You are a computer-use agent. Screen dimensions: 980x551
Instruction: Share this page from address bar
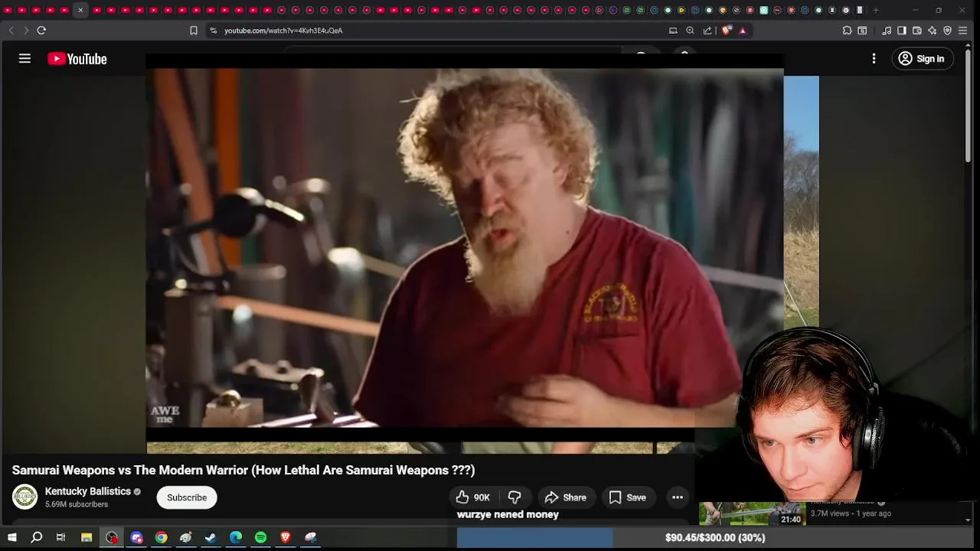tap(707, 31)
